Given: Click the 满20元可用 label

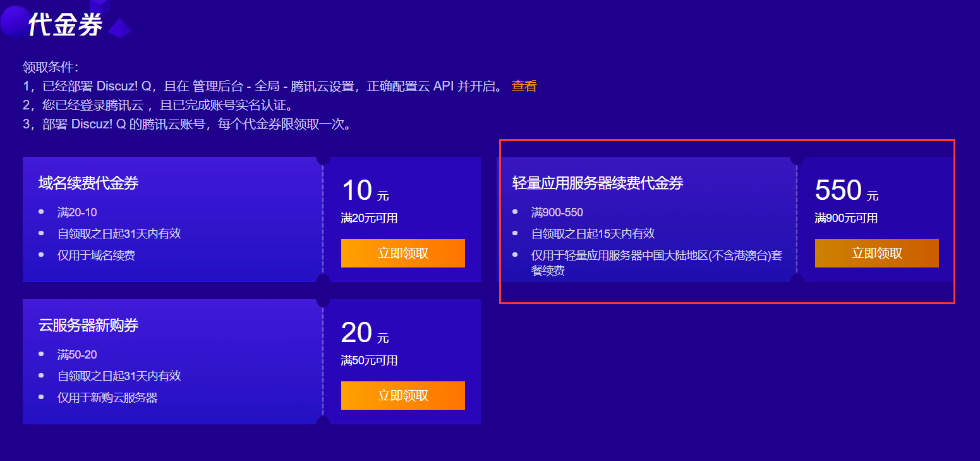Looking at the screenshot, I should 369,219.
